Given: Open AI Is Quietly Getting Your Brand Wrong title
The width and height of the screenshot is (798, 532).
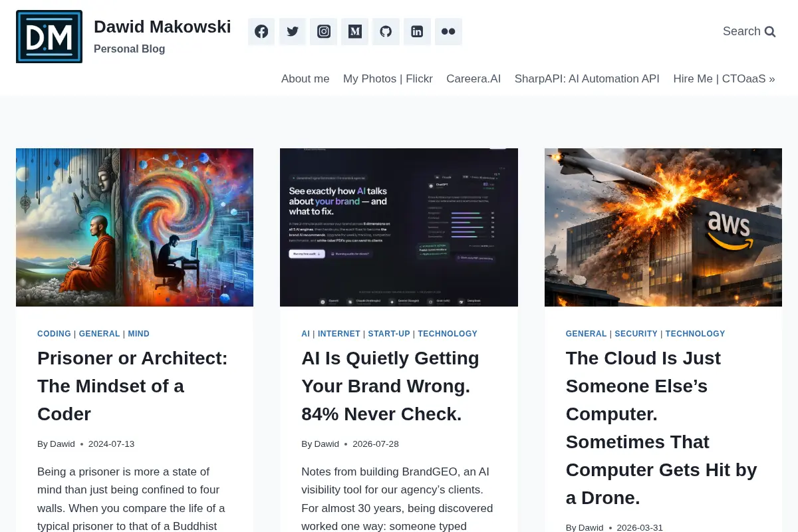Looking at the screenshot, I should click(390, 386).
